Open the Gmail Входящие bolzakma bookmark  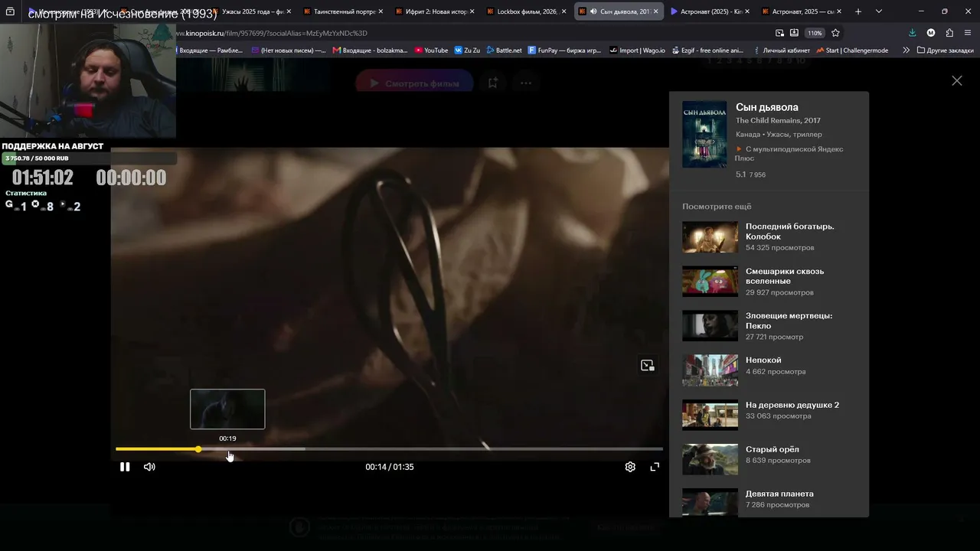pos(371,51)
